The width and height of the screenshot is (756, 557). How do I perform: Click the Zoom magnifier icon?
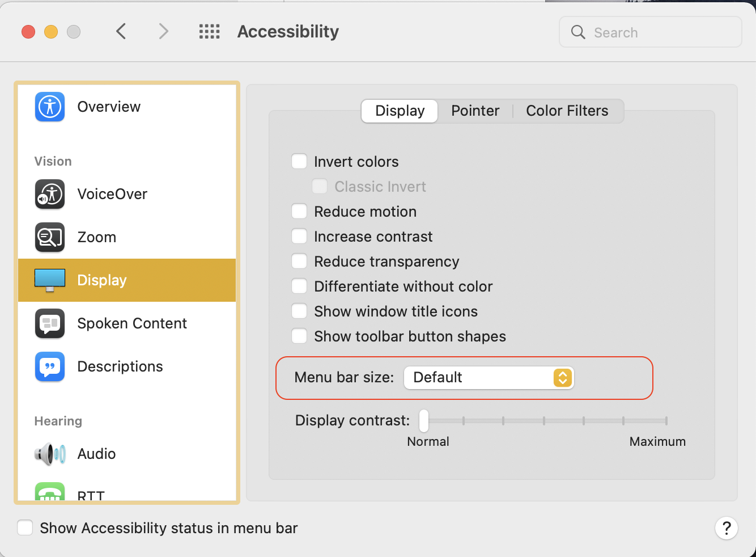50,237
